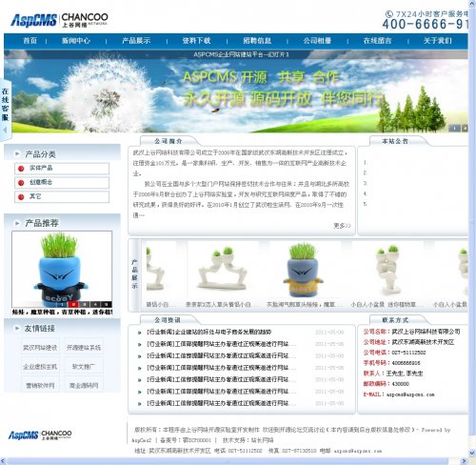Open friend link 开源建站系统
The image size is (476, 465).
pyautogui.click(x=84, y=348)
